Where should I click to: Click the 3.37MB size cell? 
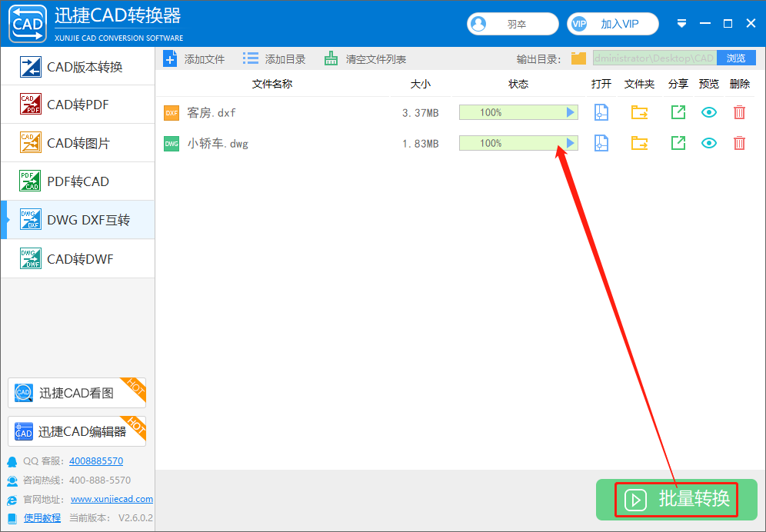421,113
